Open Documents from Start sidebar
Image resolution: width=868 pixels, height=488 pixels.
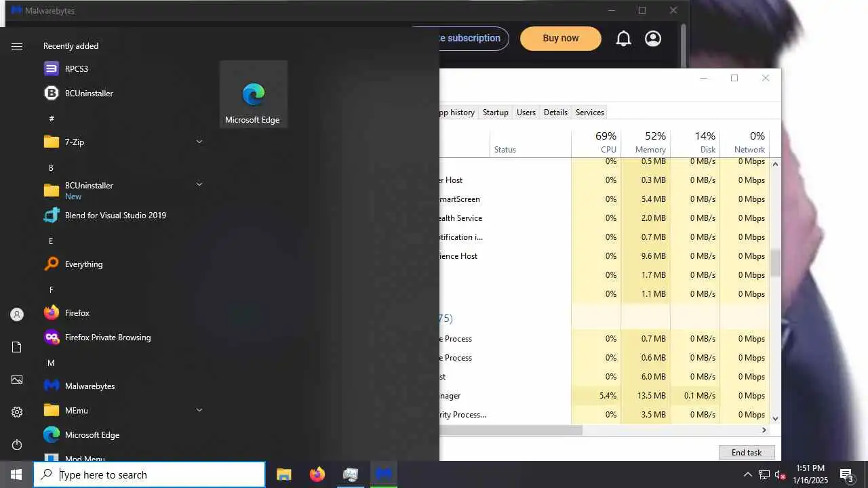17,347
